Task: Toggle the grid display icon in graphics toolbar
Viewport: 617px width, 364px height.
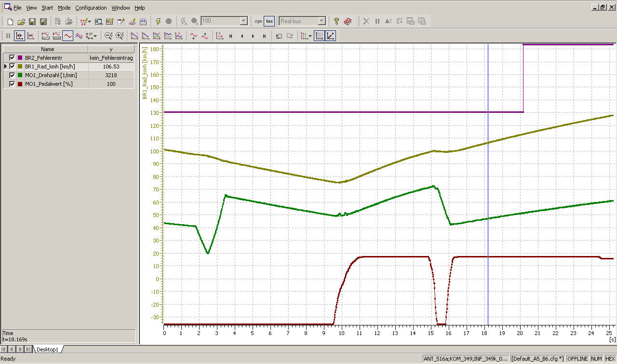Action: point(319,36)
